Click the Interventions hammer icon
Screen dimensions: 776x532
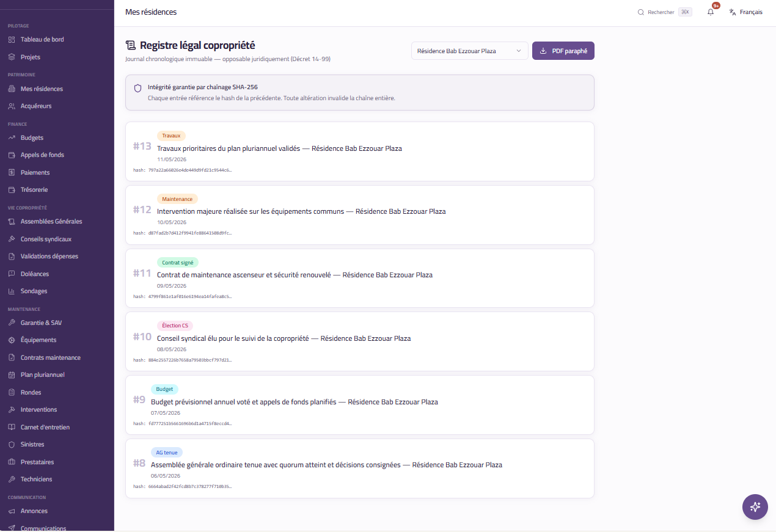tap(12, 410)
